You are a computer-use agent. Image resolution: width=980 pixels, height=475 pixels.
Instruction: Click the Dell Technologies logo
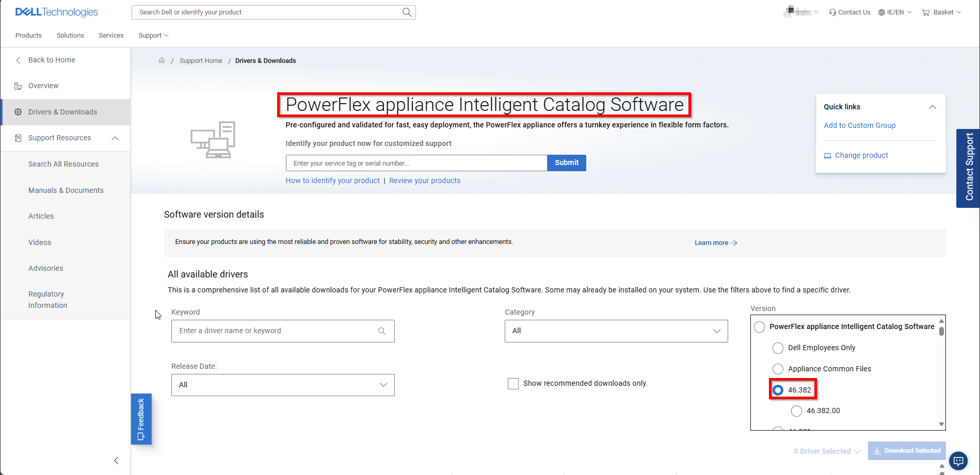coord(56,12)
